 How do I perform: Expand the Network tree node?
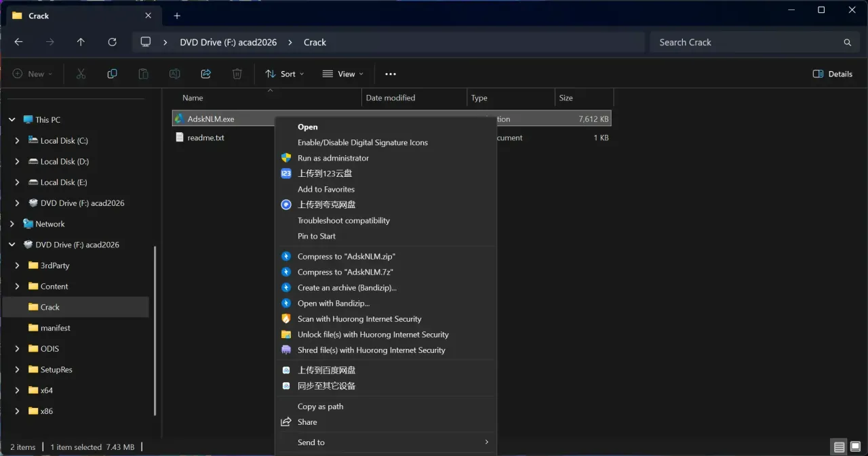pos(12,224)
